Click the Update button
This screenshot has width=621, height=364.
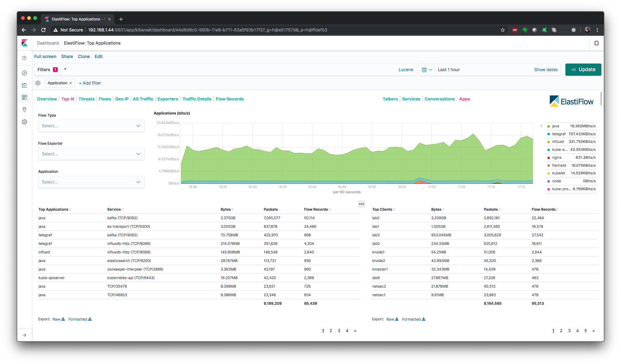[583, 70]
